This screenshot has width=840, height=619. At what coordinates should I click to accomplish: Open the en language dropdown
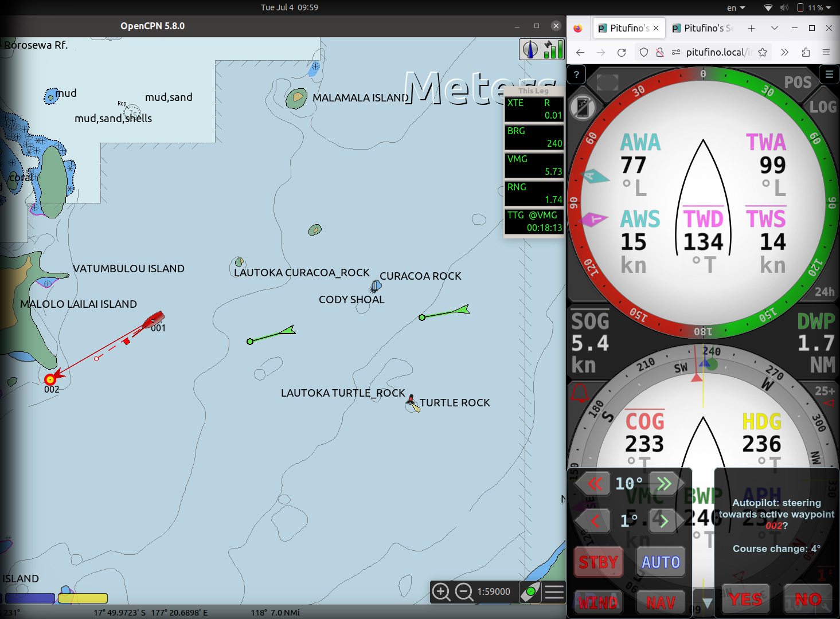point(736,7)
